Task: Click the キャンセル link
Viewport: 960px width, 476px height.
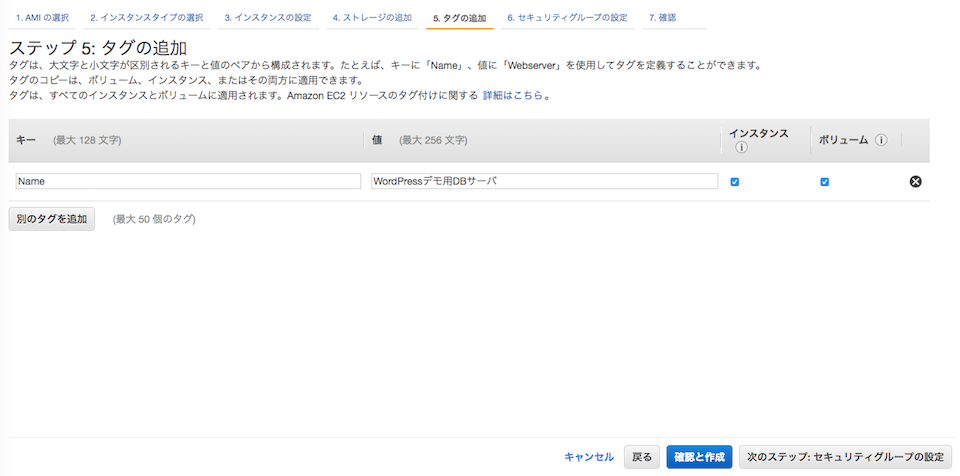Action: 589,457
